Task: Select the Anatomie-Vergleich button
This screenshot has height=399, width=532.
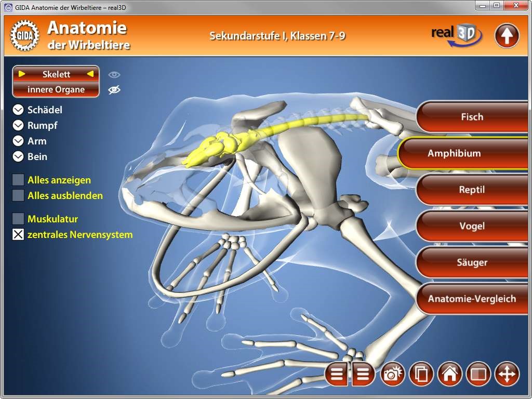Action: [472, 299]
